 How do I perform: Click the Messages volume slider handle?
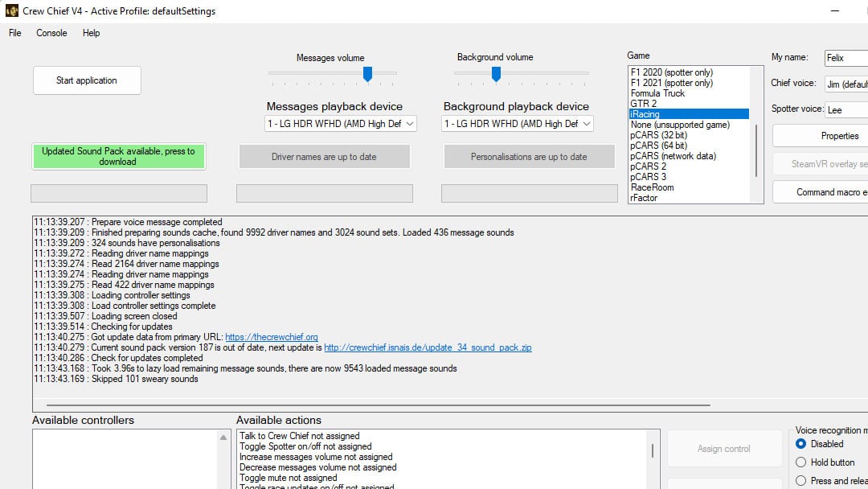[367, 74]
